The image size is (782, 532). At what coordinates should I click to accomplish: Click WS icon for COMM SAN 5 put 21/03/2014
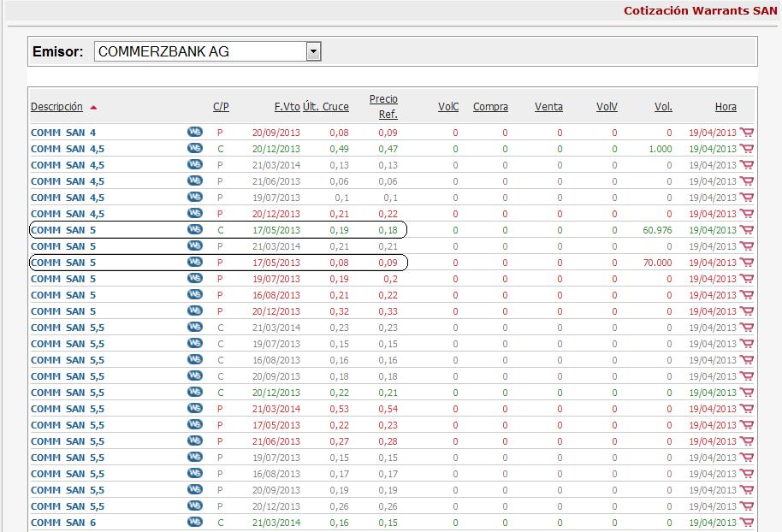pos(195,245)
